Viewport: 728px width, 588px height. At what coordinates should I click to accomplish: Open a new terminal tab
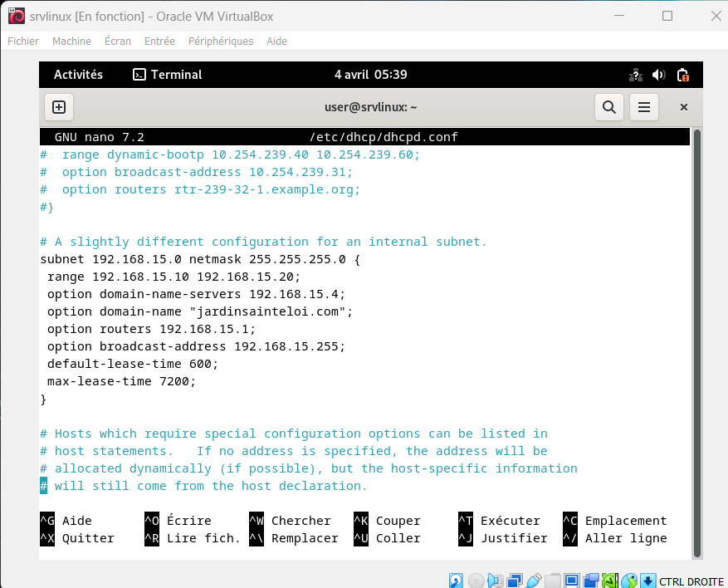coord(59,107)
